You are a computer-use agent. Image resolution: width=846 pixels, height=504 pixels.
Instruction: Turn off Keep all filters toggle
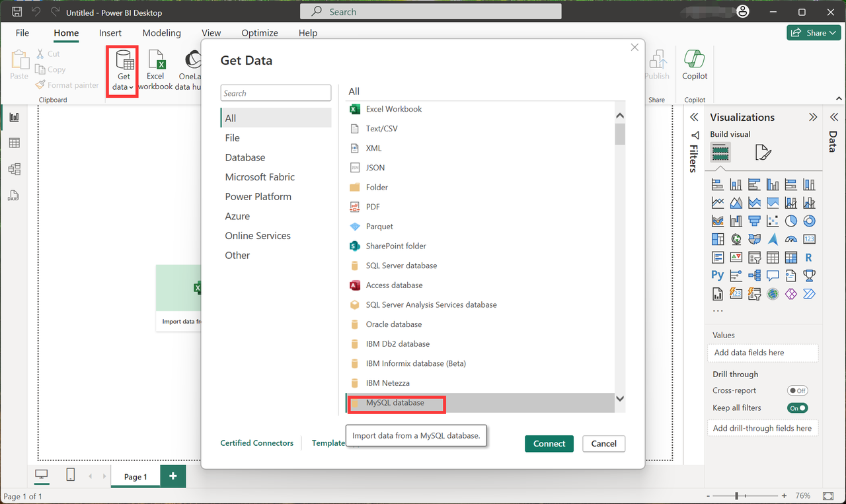tap(798, 408)
